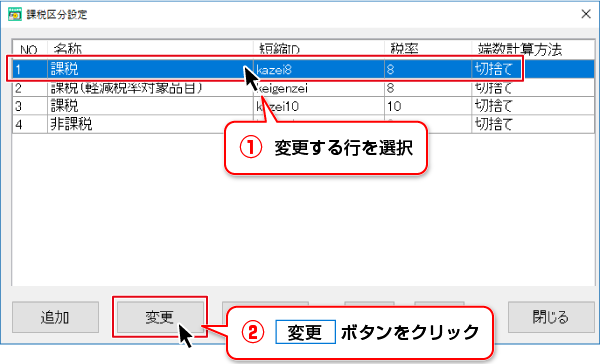The image size is (600, 364).
Task: Click the 課税区分設定 title bar app icon
Action: tap(15, 14)
